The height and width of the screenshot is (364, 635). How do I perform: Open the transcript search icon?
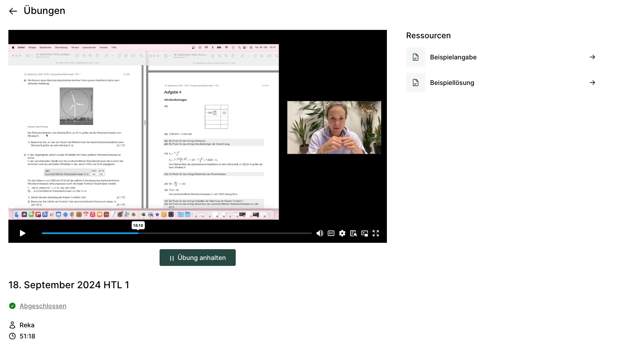[x=353, y=233]
